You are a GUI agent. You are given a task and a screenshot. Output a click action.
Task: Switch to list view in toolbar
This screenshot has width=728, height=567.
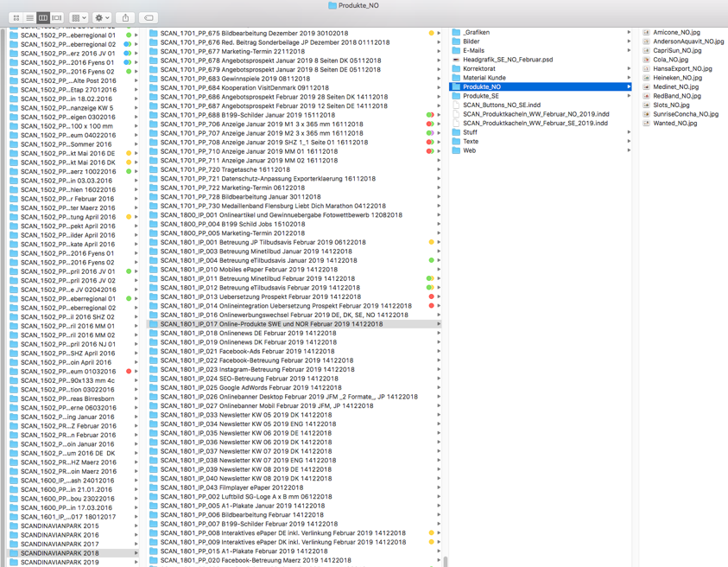pos(29,17)
